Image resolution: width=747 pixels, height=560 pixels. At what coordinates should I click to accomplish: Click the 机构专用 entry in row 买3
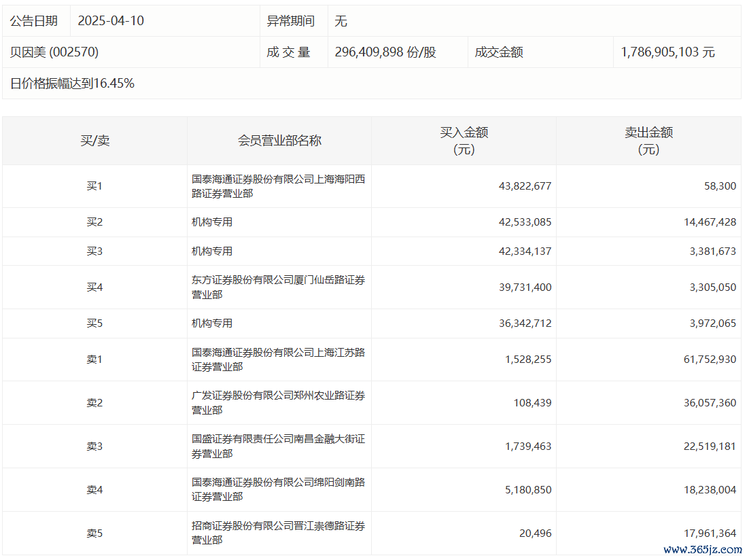(x=212, y=251)
